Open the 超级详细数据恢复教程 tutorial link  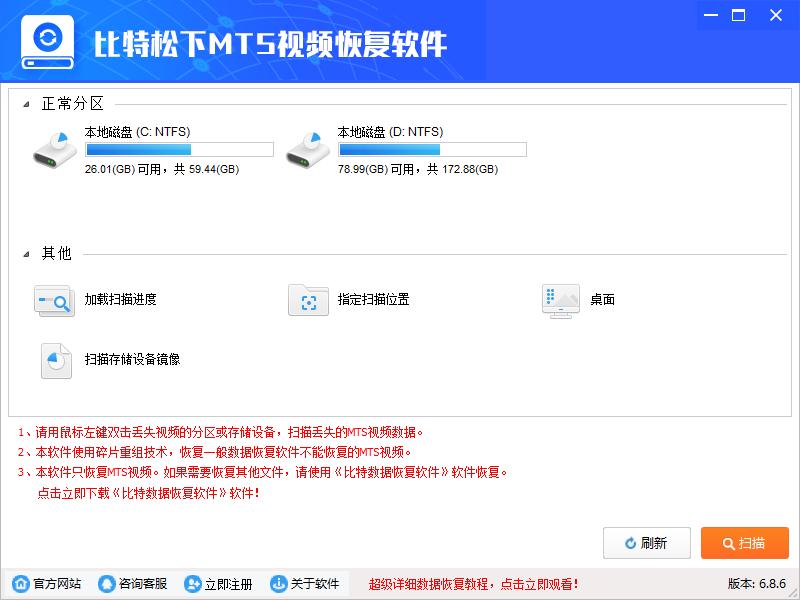click(473, 584)
